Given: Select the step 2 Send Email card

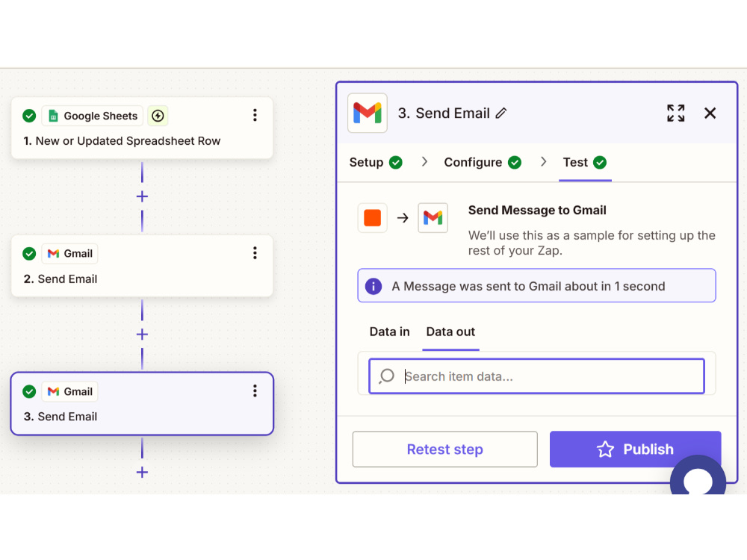Looking at the screenshot, I should pos(142,266).
